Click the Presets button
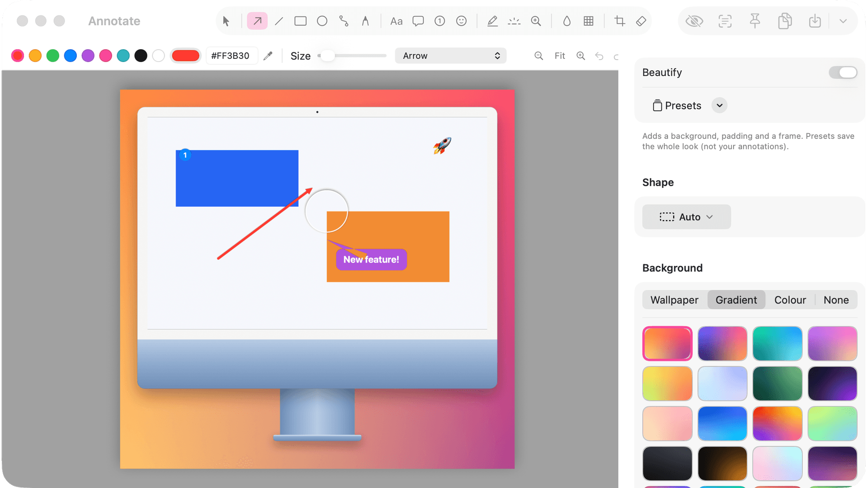The width and height of the screenshot is (868, 488). pyautogui.click(x=677, y=105)
